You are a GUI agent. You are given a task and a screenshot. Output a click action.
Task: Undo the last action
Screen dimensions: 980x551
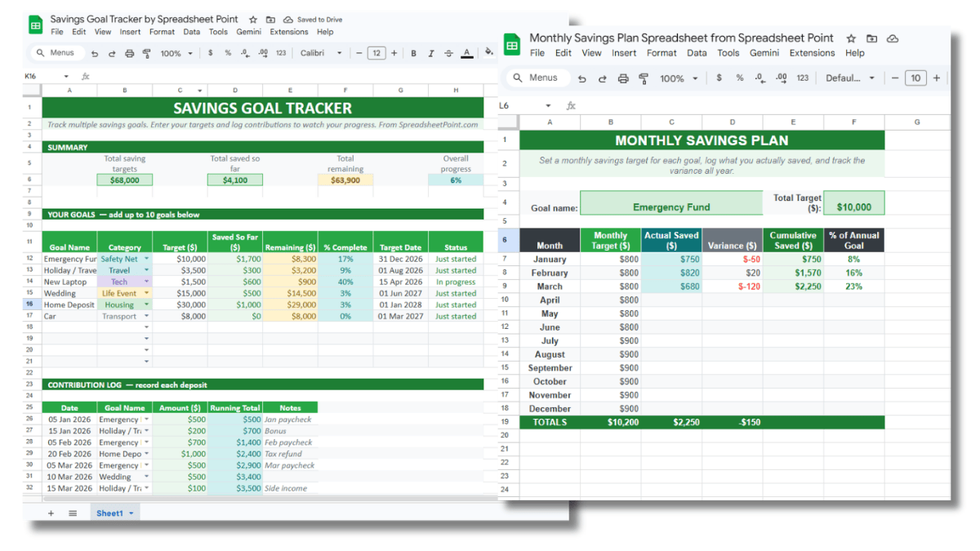[x=96, y=53]
